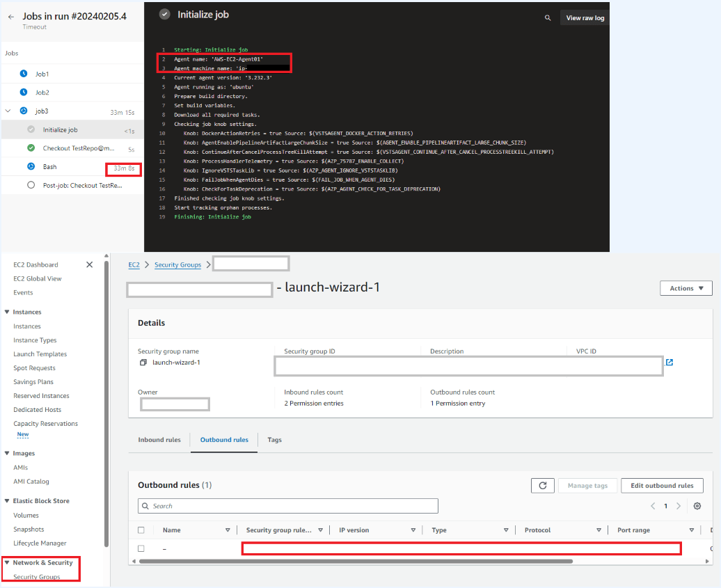Viewport: 721px width, 588px height.
Task: Collapse the Images section in the sidebar
Action: pyautogui.click(x=7, y=453)
